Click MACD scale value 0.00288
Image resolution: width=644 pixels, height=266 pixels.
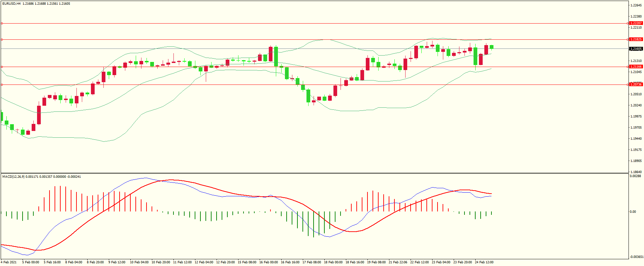(x=635, y=176)
